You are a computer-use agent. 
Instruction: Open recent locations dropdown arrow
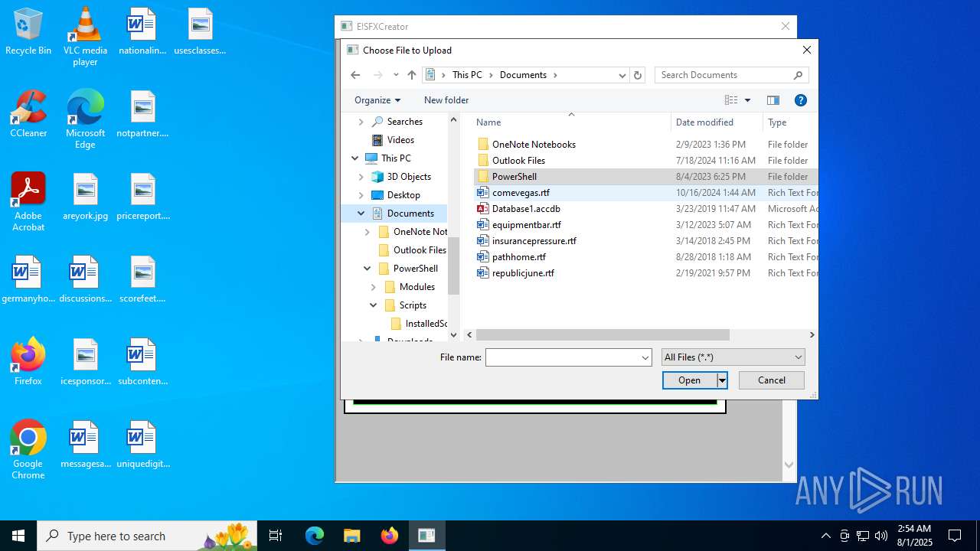pyautogui.click(x=396, y=75)
